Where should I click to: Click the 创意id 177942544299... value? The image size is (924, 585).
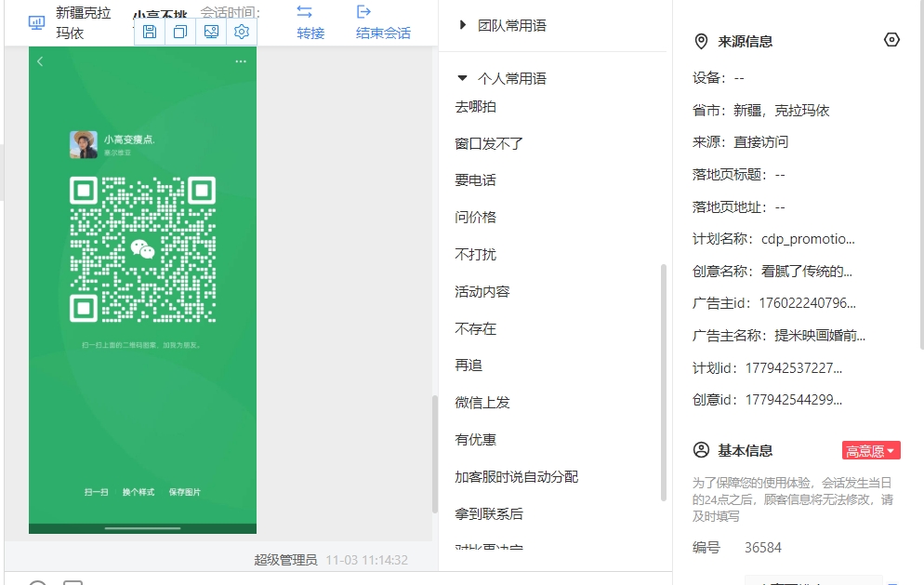pyautogui.click(x=794, y=400)
